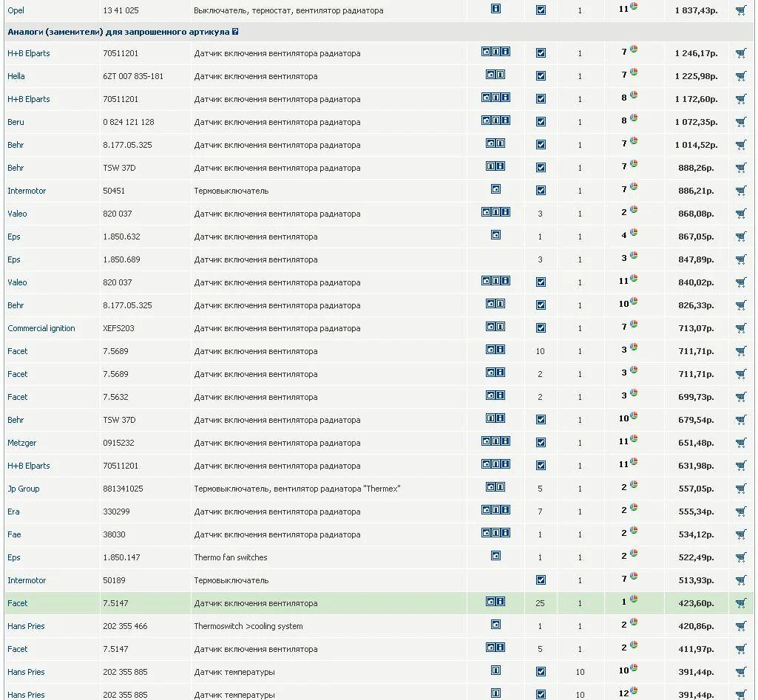The width and height of the screenshot is (758, 700).
Task: Click the availability check mark in the Opel row
Action: (541, 10)
